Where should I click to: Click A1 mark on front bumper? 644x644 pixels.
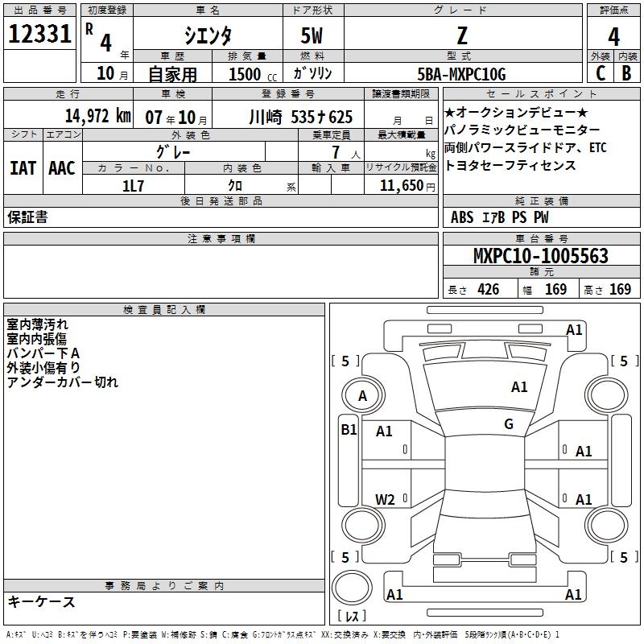(574, 330)
